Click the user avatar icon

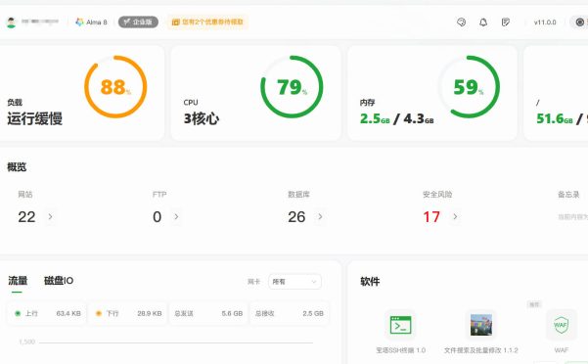[x=12, y=23]
